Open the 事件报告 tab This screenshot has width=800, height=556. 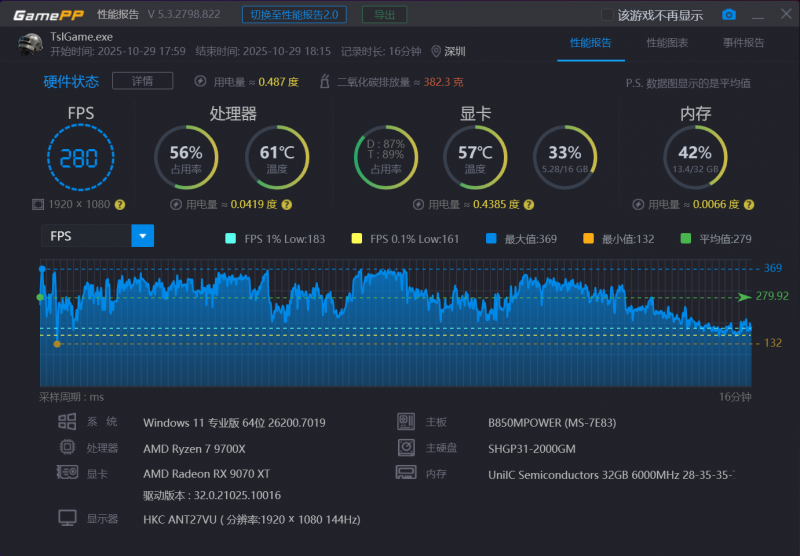(743, 43)
